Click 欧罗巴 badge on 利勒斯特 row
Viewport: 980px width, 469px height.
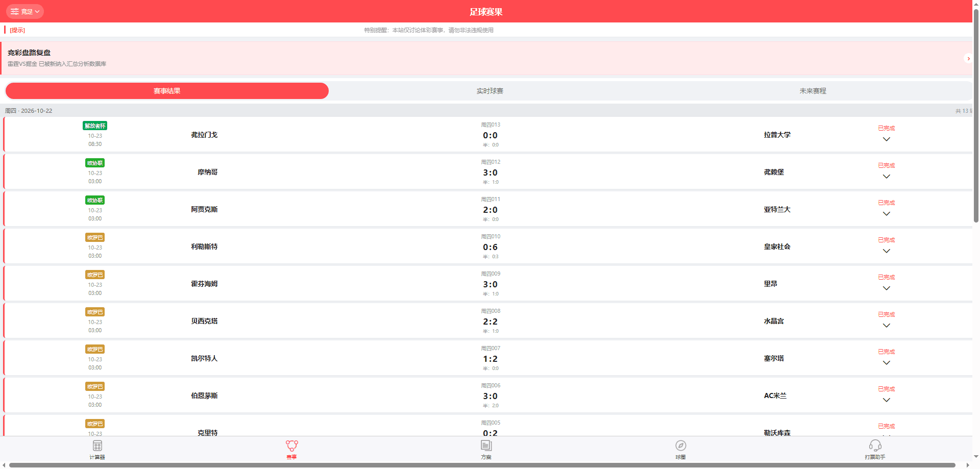pos(95,237)
